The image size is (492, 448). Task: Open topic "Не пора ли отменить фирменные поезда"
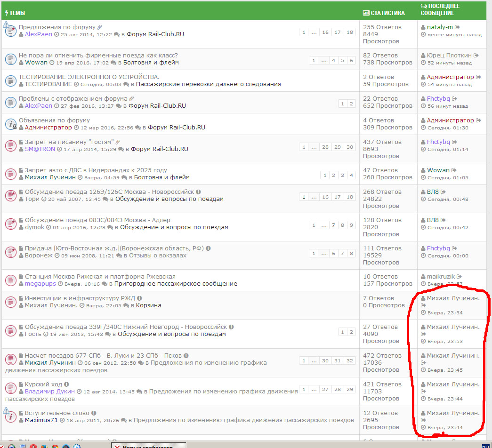click(98, 56)
